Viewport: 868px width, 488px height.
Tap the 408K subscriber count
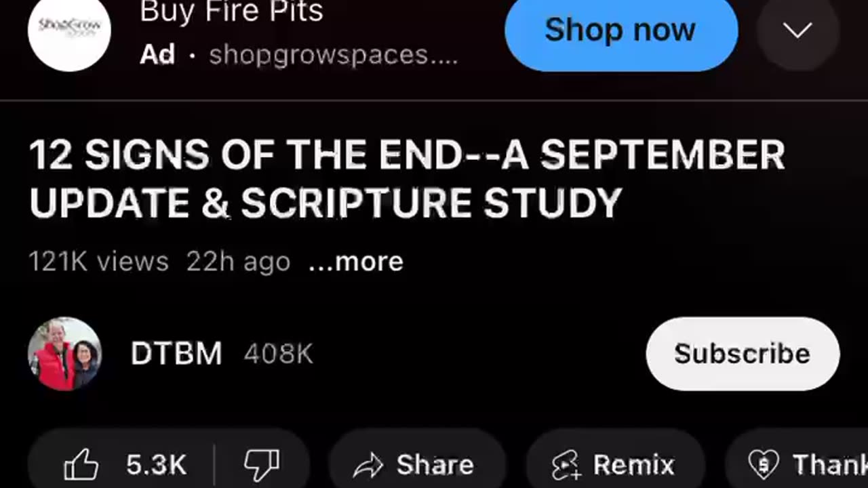click(x=279, y=354)
